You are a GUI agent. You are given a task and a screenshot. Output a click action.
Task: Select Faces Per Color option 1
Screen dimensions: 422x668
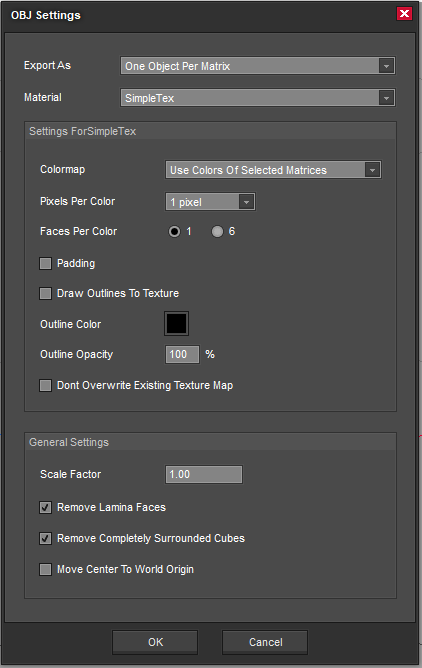(x=174, y=231)
